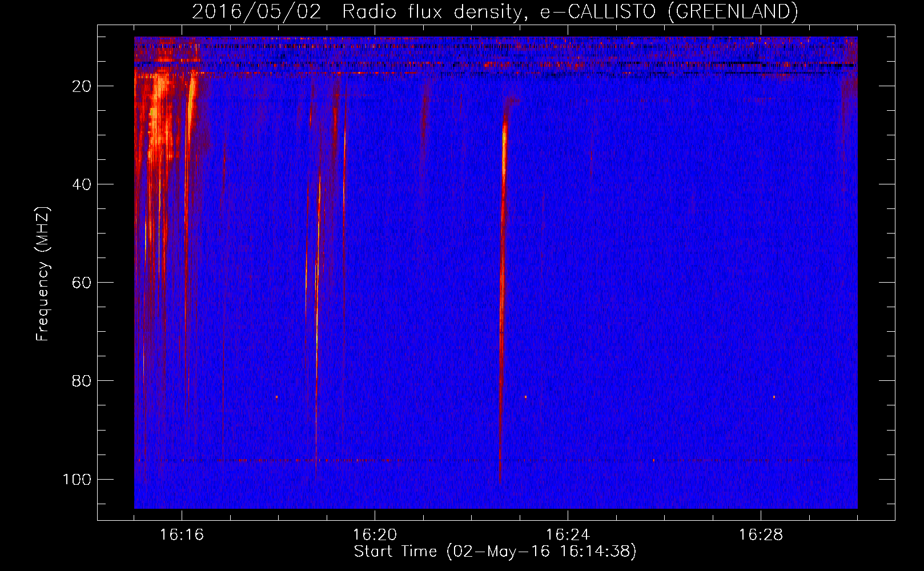Screen dimensions: 924x571
Task: Click the 'Start Time (02-May-16 16:14:38)' label
Action: 495,552
